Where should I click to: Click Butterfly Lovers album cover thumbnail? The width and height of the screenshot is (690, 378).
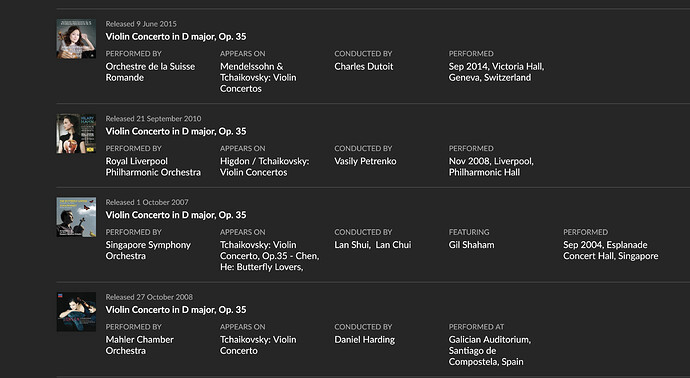tap(76, 217)
